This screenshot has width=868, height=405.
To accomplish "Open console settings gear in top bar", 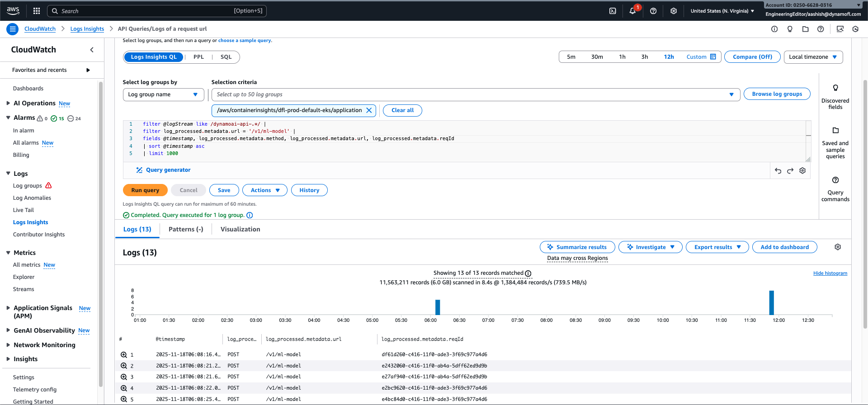I will (674, 11).
